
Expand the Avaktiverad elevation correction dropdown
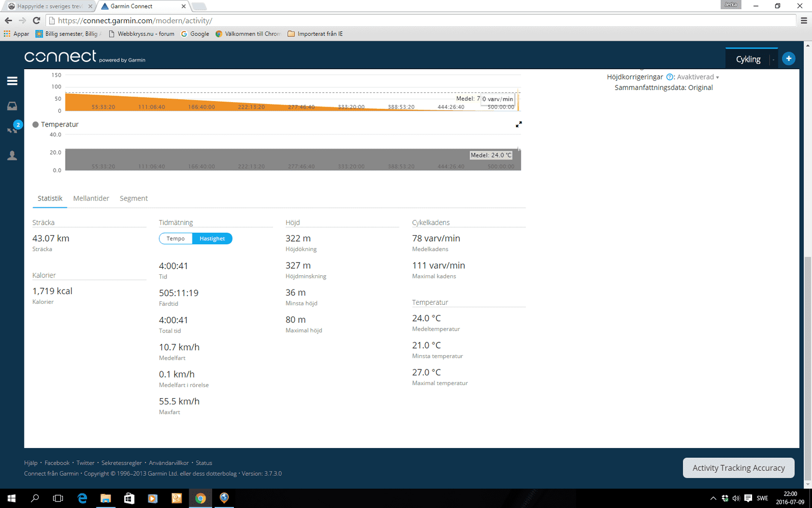click(698, 77)
